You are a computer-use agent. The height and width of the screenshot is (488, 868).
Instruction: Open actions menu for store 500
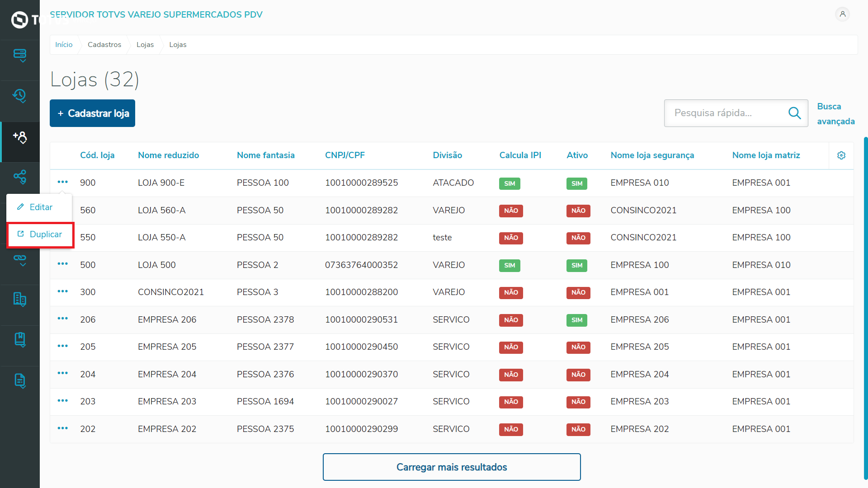tap(63, 264)
